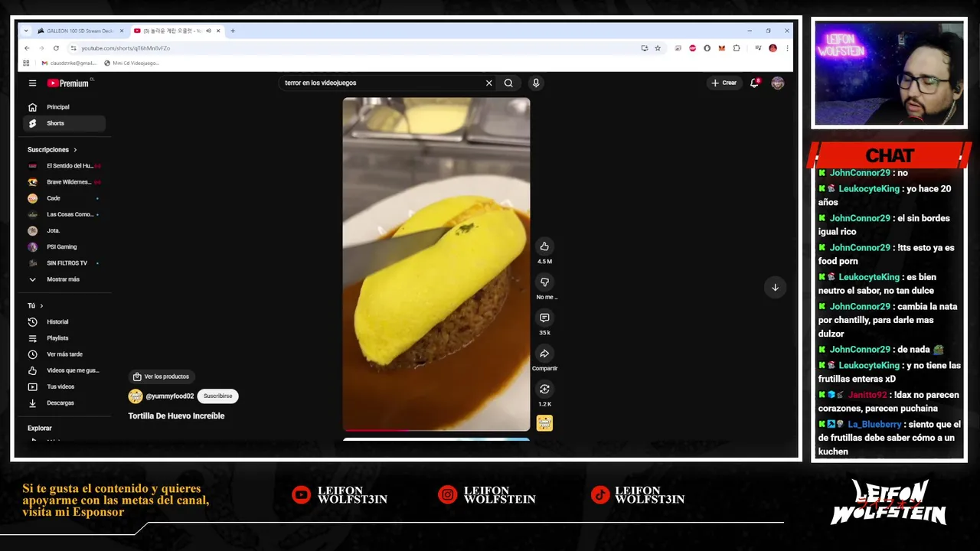Open Brave Wilderness subscription
Image resolution: width=980 pixels, height=551 pixels.
(65, 182)
